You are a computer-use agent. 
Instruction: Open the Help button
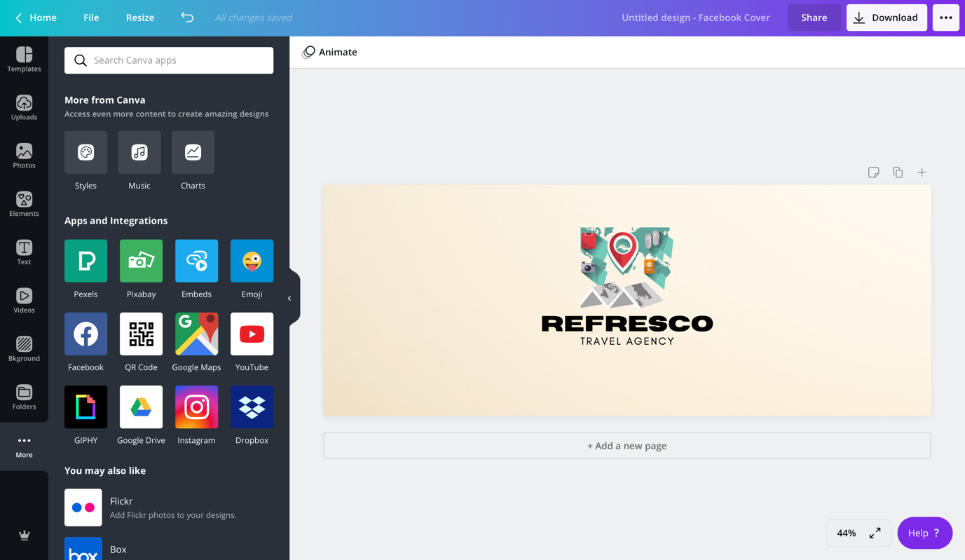point(924,533)
